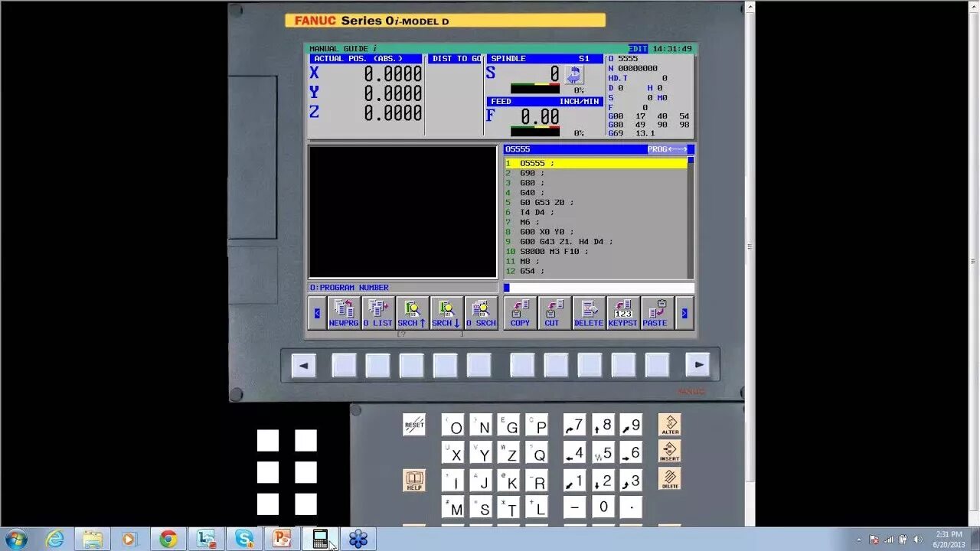Screen dimensions: 980x551
Task: Open PowerPoint from the taskbar
Action: coord(282,539)
